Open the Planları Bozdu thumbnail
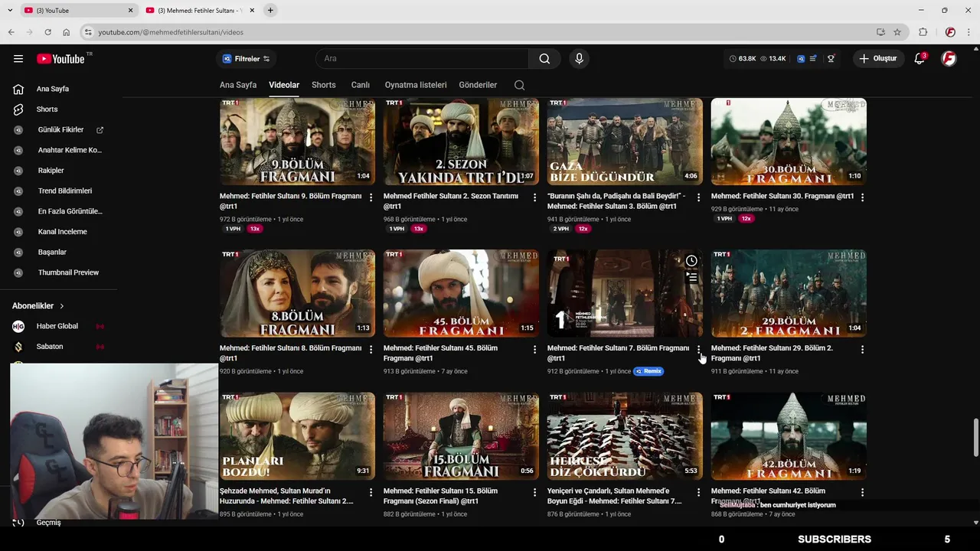The height and width of the screenshot is (551, 980). 297,436
